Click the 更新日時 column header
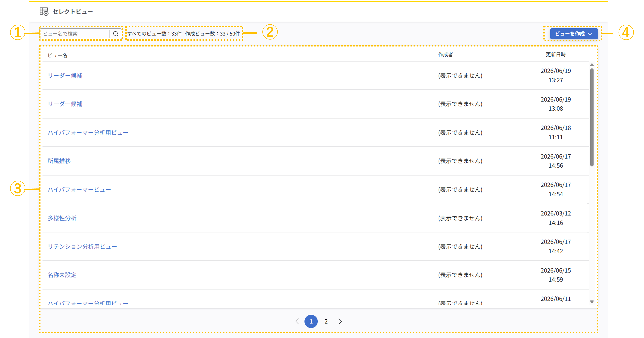This screenshot has height=338, width=644. (556, 55)
